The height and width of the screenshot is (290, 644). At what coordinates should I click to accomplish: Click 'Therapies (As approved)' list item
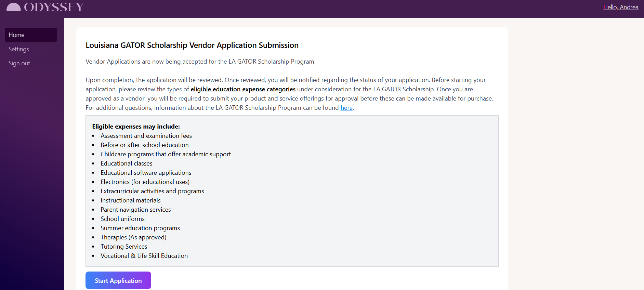[x=133, y=237]
